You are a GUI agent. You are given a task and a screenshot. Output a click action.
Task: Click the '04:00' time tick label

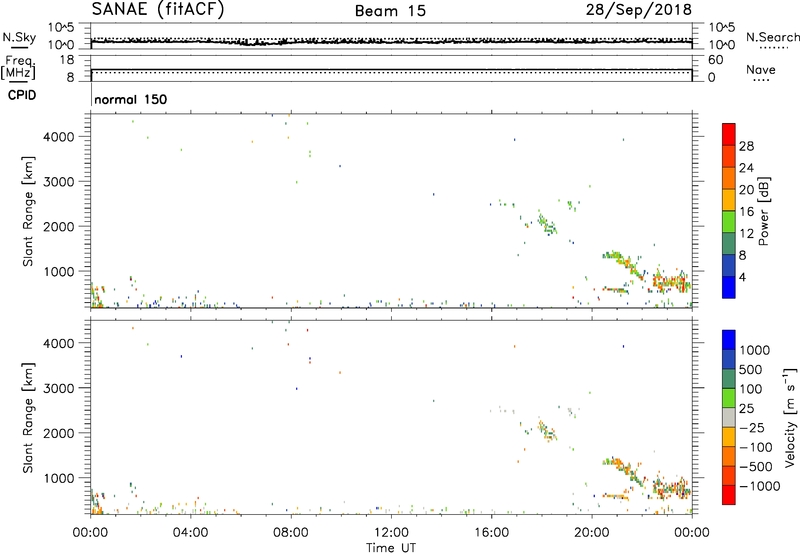tap(190, 533)
